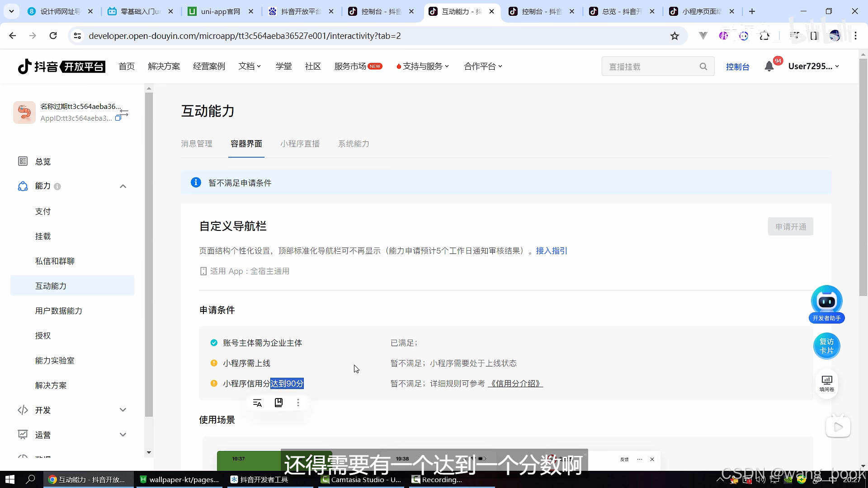This screenshot has height=488, width=868.
Task: Expand the 合作平台 dropdown
Action: click(x=483, y=66)
